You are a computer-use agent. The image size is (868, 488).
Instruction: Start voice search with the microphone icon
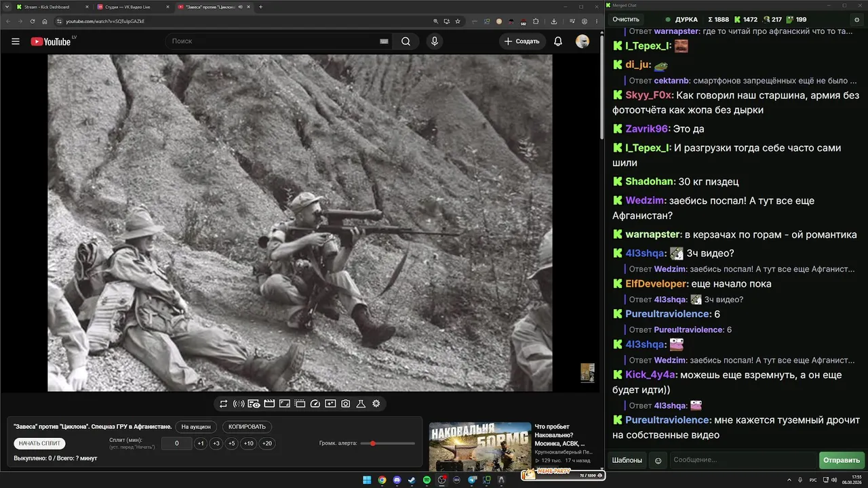435,41
